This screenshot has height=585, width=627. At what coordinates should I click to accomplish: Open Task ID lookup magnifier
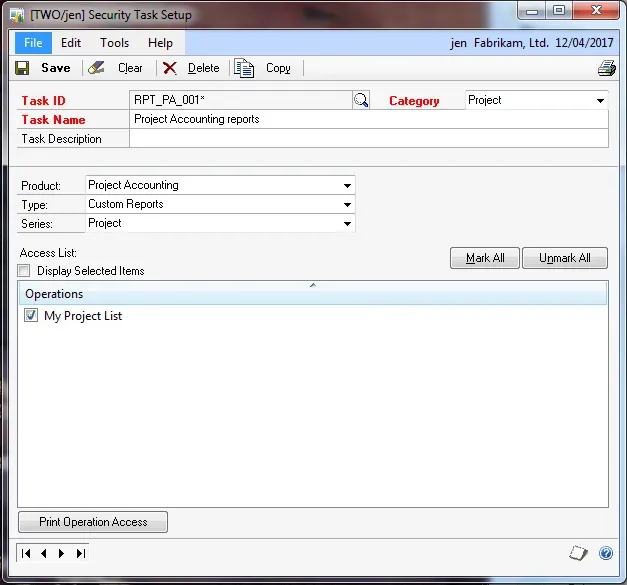(x=361, y=100)
